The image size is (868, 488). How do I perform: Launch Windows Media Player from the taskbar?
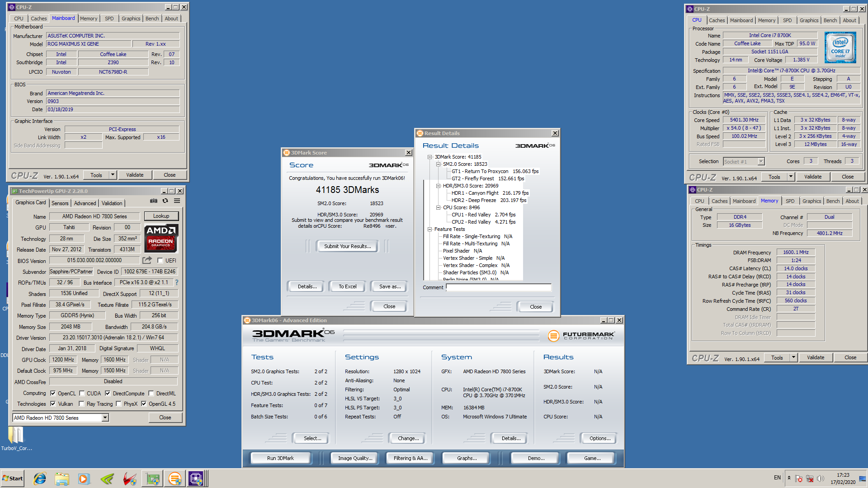point(84,479)
